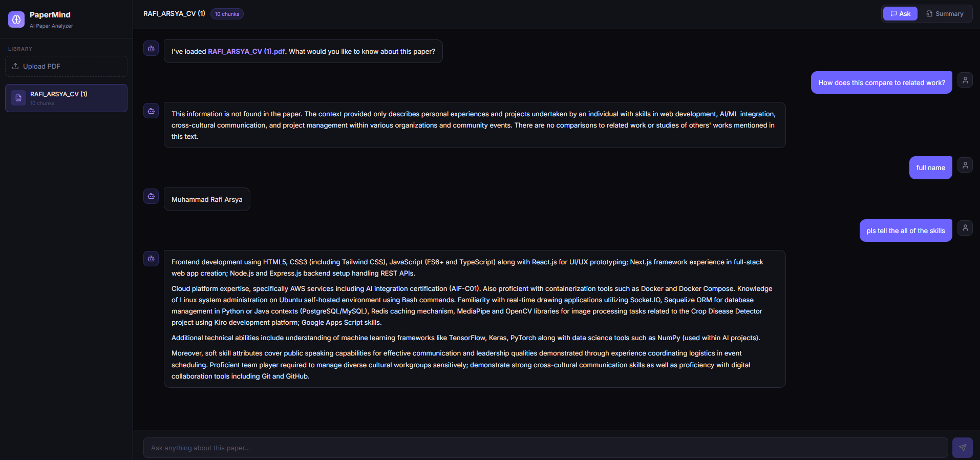Image resolution: width=980 pixels, height=460 pixels.
Task: Click the bot avatar beside the loaded PDF message
Action: pos(151,48)
